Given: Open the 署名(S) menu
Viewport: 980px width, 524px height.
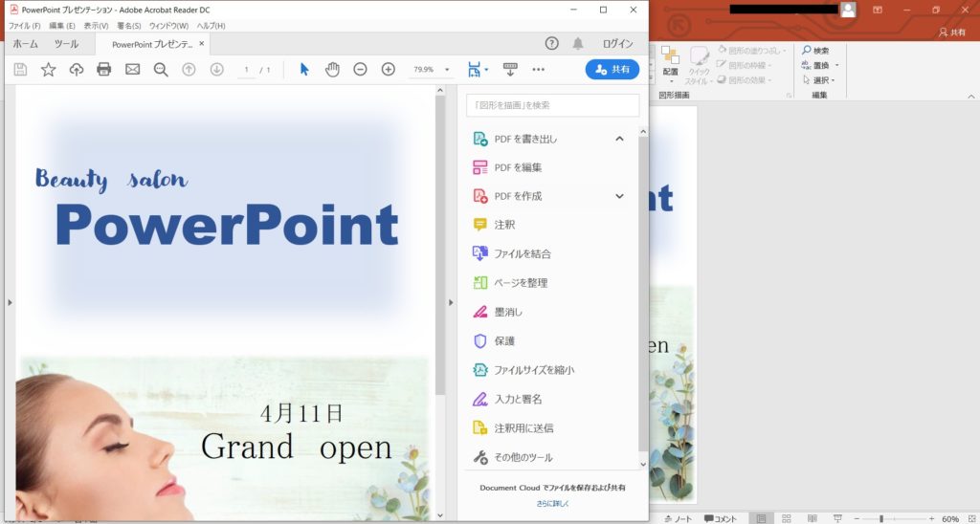Looking at the screenshot, I should (x=129, y=26).
